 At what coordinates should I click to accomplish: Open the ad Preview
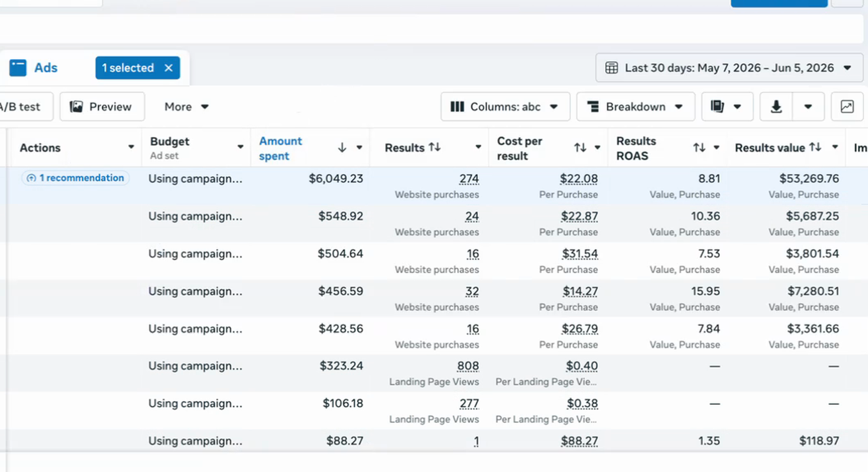[x=102, y=107]
